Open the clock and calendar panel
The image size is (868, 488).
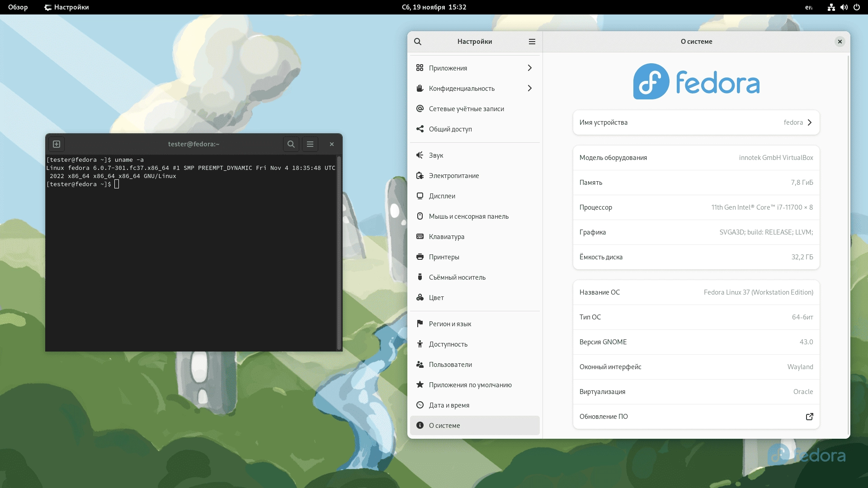434,7
